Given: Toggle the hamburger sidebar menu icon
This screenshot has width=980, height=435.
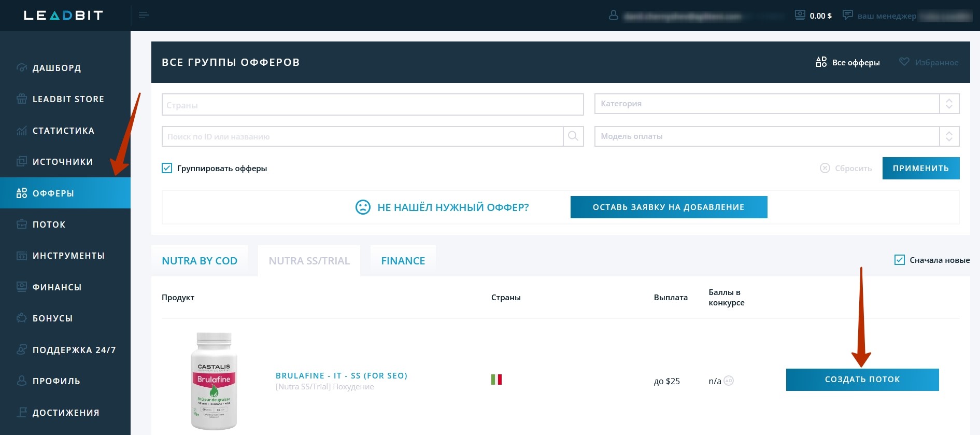Looking at the screenshot, I should [144, 15].
